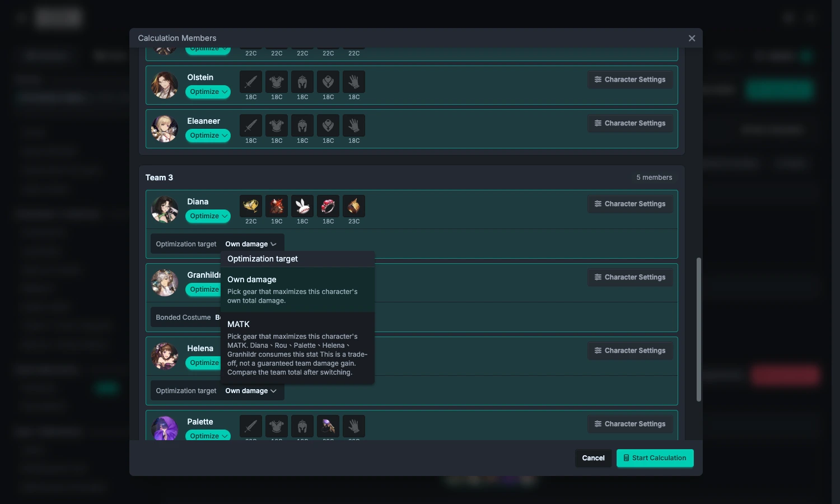Select Olstein's empty gloves slot
The height and width of the screenshot is (504, 840).
(354, 82)
